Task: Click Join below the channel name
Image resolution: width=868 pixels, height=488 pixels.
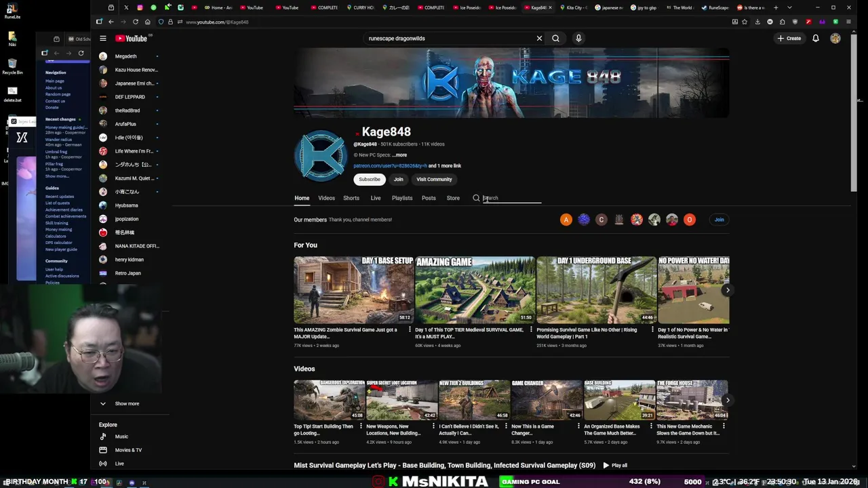Action: tap(399, 180)
